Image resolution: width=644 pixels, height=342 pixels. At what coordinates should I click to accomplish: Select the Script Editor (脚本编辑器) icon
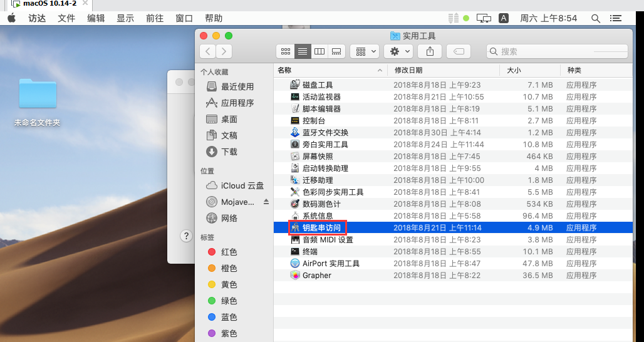295,108
